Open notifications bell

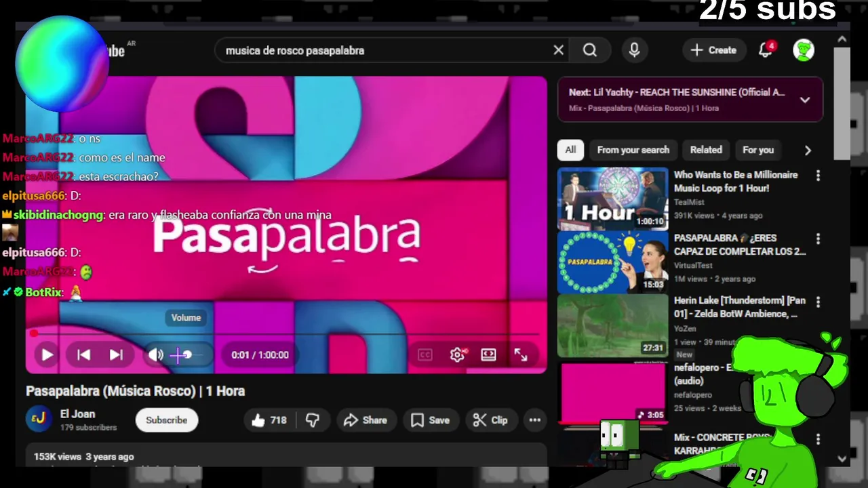[766, 50]
